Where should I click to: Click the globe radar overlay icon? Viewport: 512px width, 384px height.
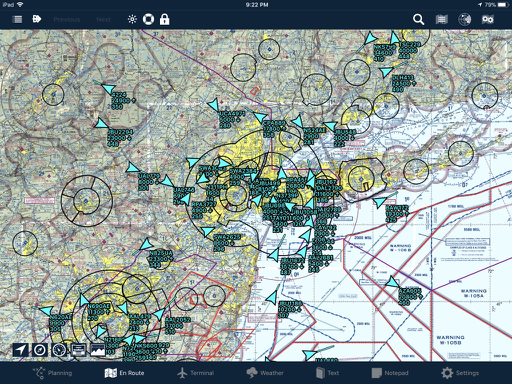click(464, 19)
